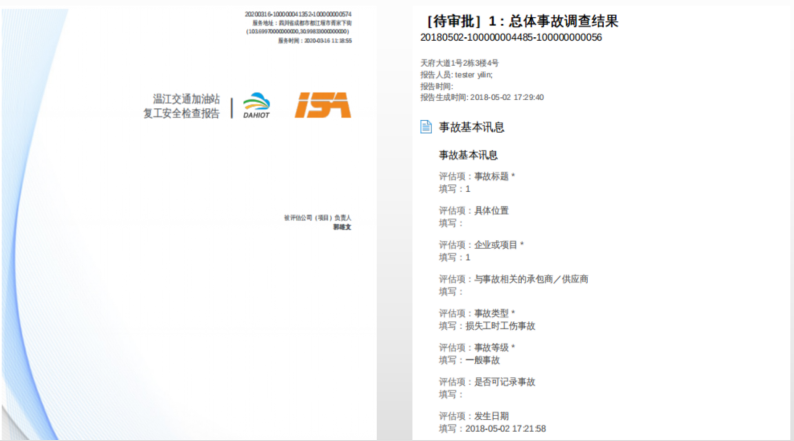The width and height of the screenshot is (794, 441).
Task: Select report number 20180502-100000004485-100000000056
Action: click(511, 38)
